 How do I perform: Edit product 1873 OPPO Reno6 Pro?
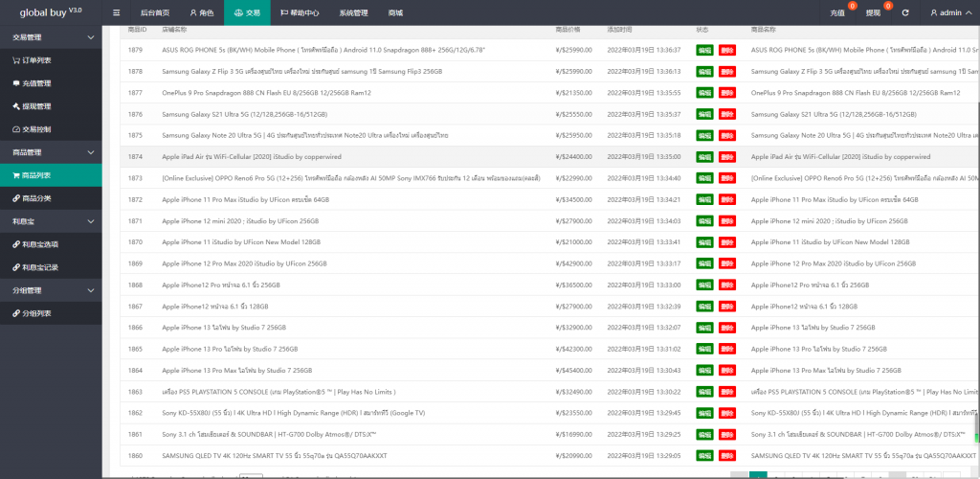704,178
